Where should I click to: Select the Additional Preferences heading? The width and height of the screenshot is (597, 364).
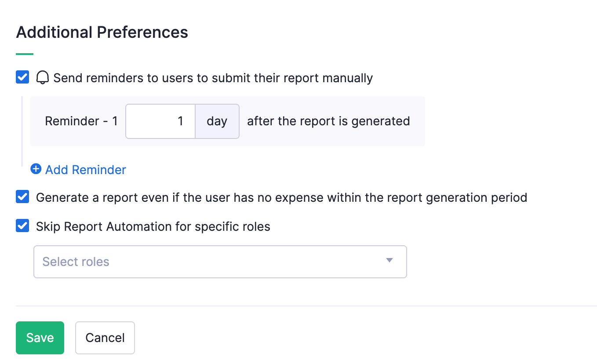(x=102, y=32)
